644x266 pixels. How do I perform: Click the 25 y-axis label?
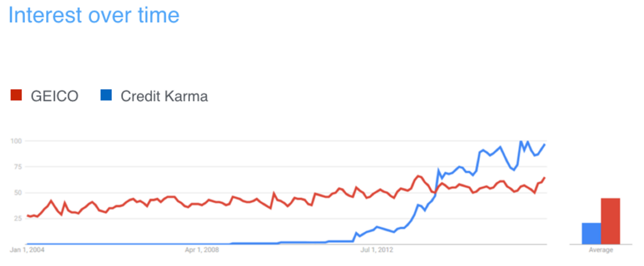click(x=18, y=218)
